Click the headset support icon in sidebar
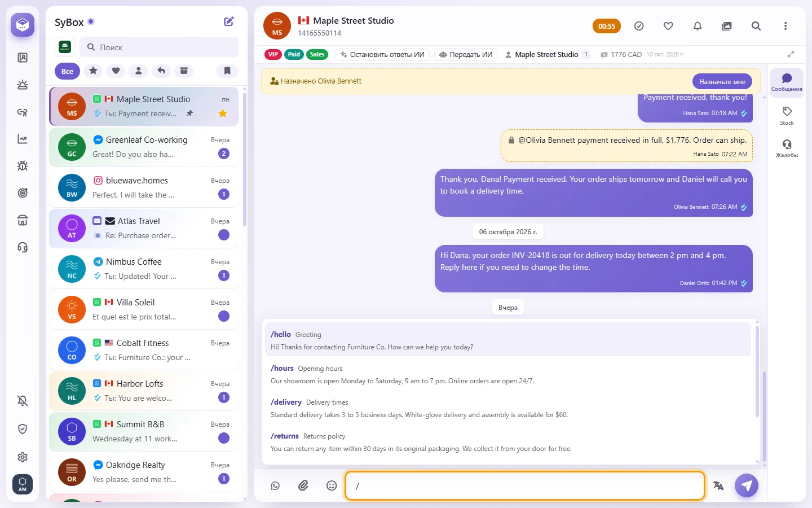This screenshot has height=508, width=812. coord(23,247)
